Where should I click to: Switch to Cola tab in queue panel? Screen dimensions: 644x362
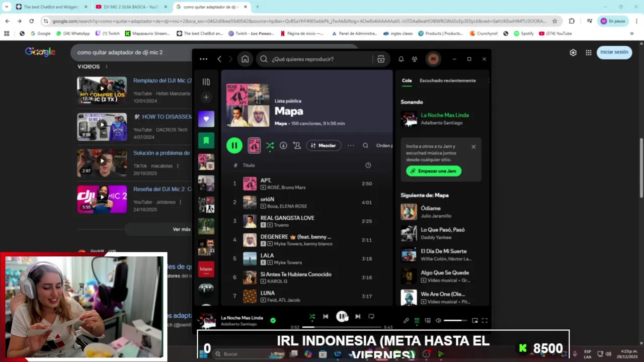(407, 80)
